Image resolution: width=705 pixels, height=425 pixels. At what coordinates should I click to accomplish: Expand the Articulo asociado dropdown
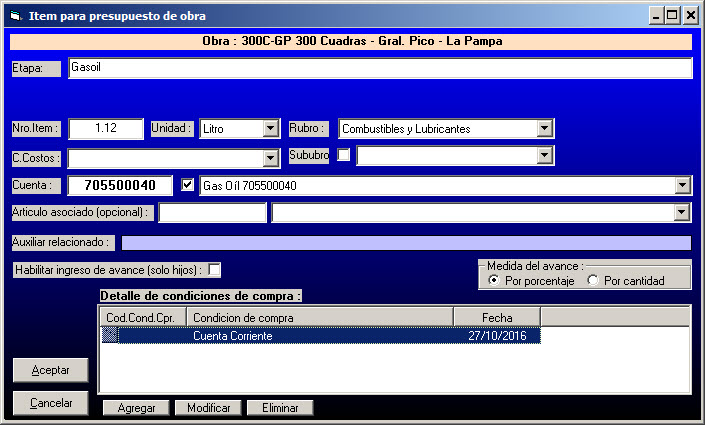tap(682, 212)
